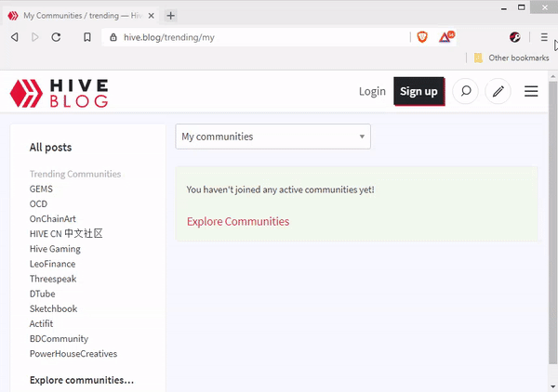Open Brave Rewards triangle icon
The height and width of the screenshot is (392, 558).
[445, 36]
